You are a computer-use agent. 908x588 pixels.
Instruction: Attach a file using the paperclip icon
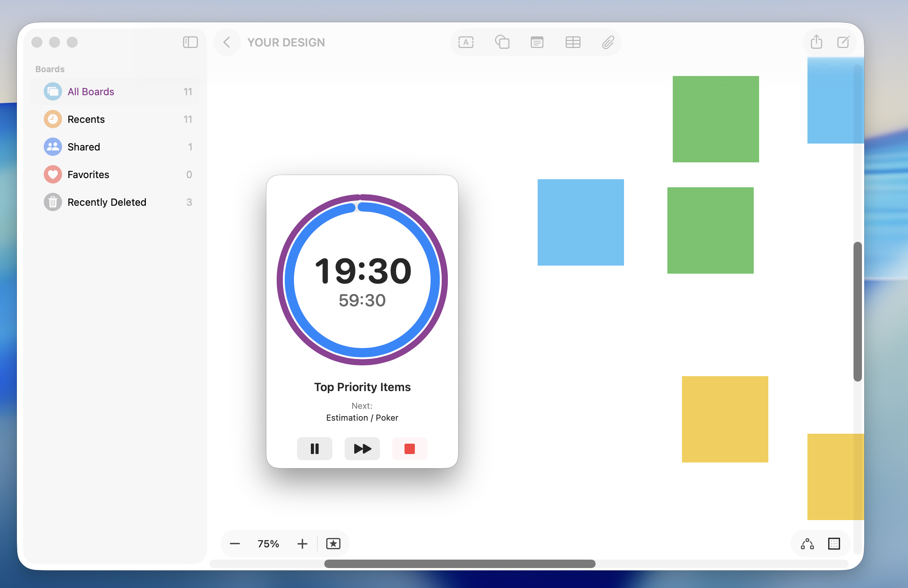608,42
